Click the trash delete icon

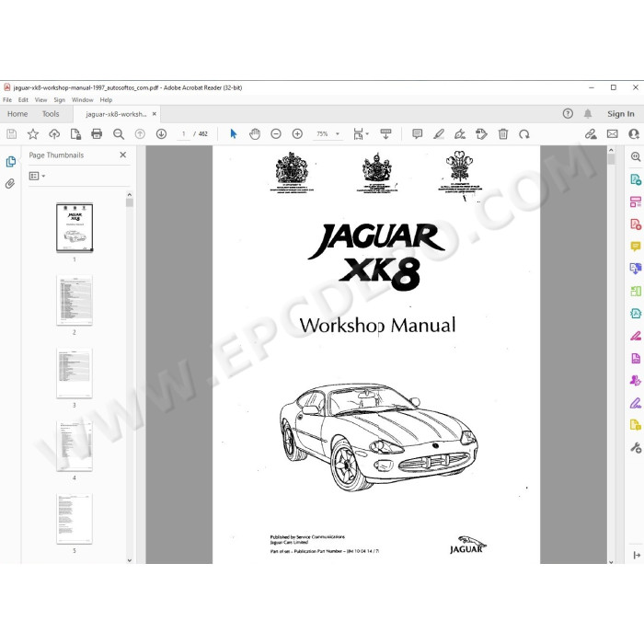tap(503, 134)
